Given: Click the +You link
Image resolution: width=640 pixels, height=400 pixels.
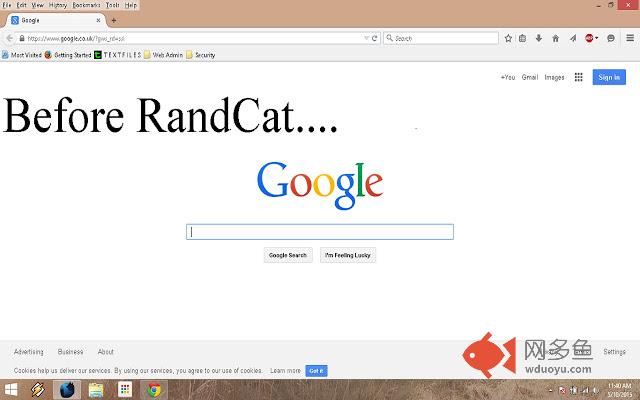Looking at the screenshot, I should [508, 77].
